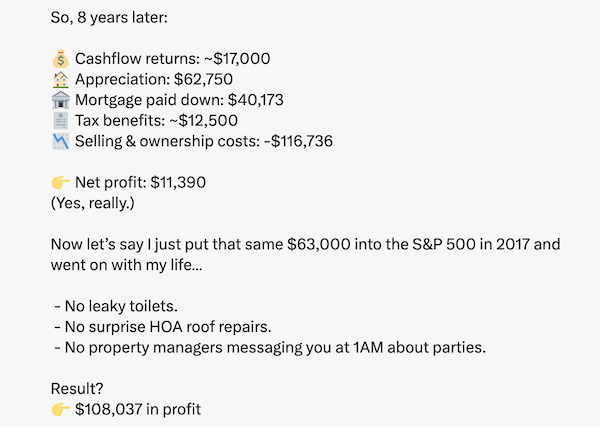Click the '(Yes, really.)' line
600x427 pixels.
coord(93,203)
